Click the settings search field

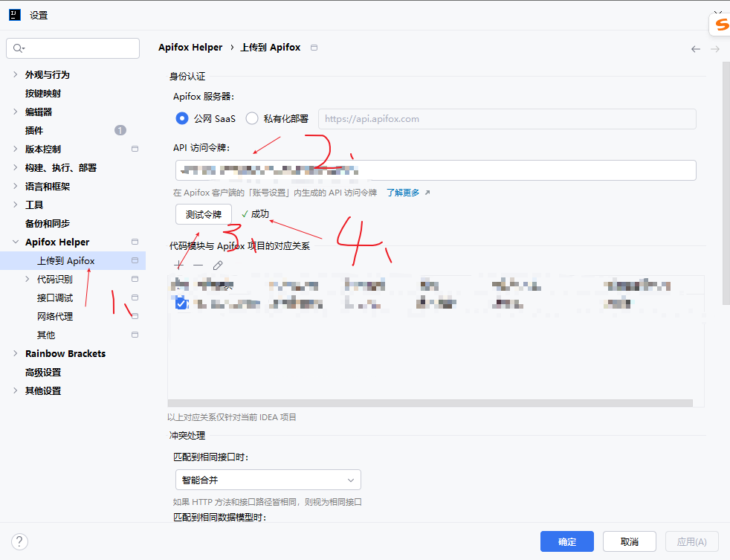coord(73,48)
